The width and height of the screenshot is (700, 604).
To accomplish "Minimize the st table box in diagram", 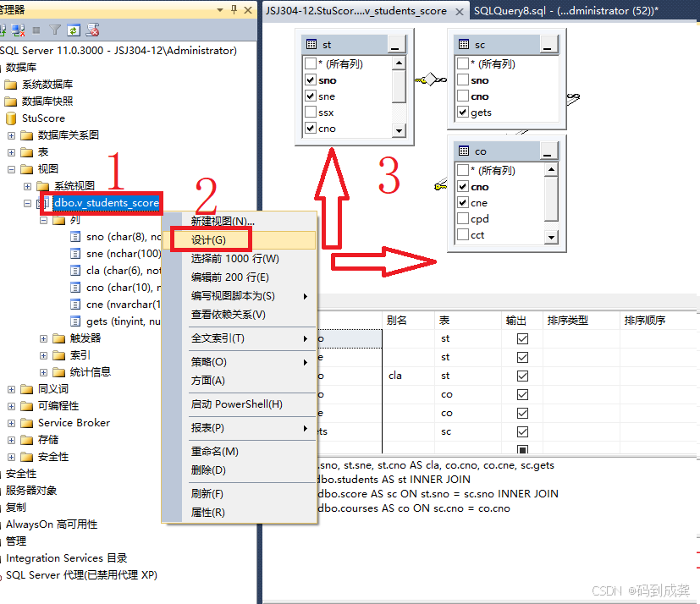I will tap(396, 44).
